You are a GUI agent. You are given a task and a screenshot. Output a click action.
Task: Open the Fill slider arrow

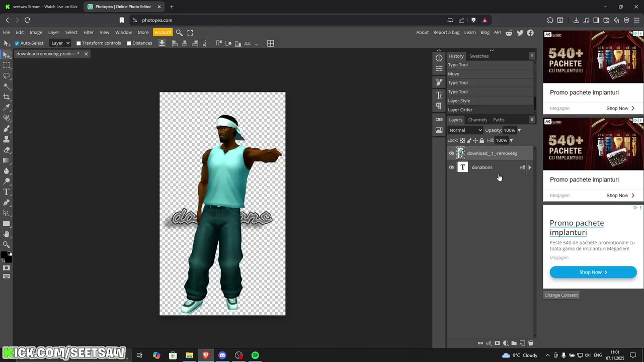(511, 140)
